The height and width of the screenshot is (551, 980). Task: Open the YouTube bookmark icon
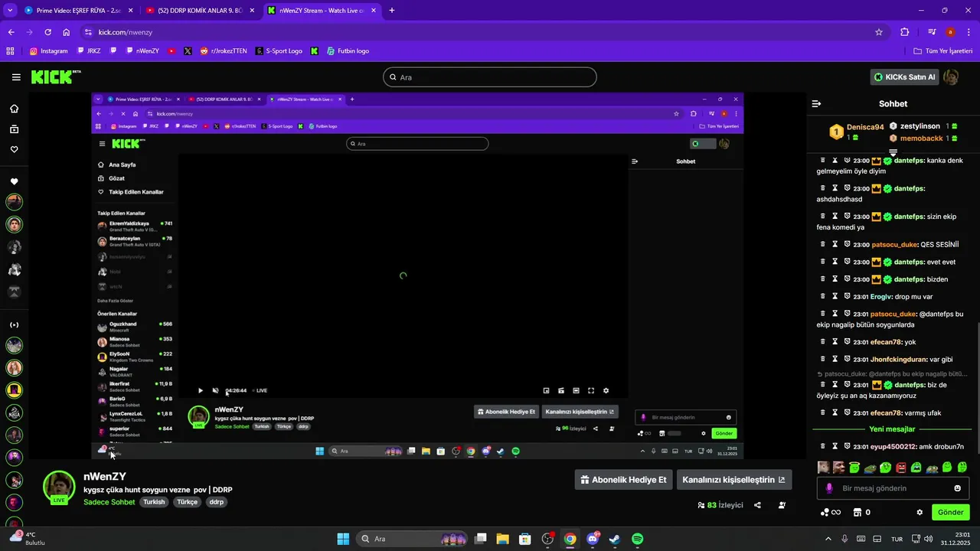[170, 51]
